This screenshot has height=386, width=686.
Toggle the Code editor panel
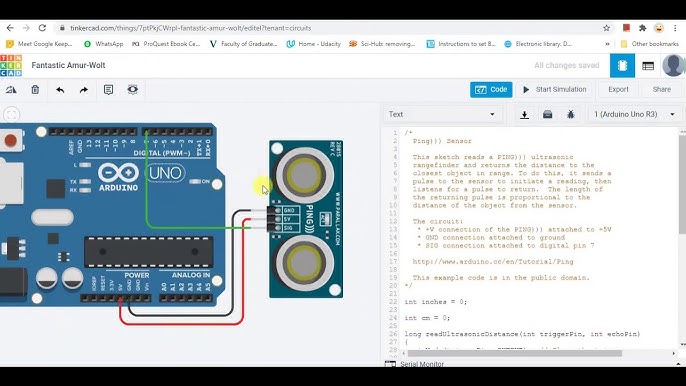[x=491, y=90]
